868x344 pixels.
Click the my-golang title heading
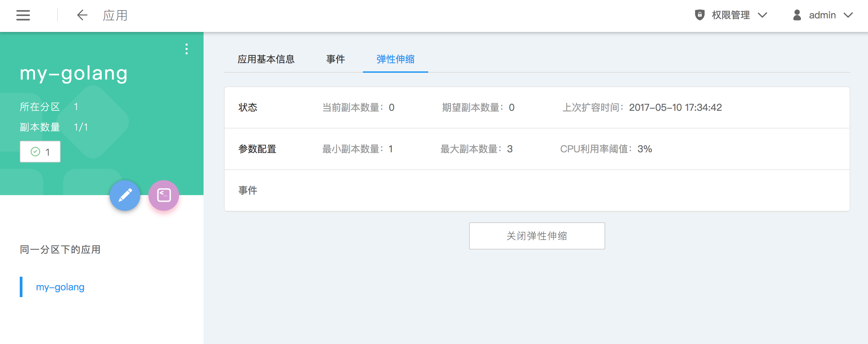[74, 73]
